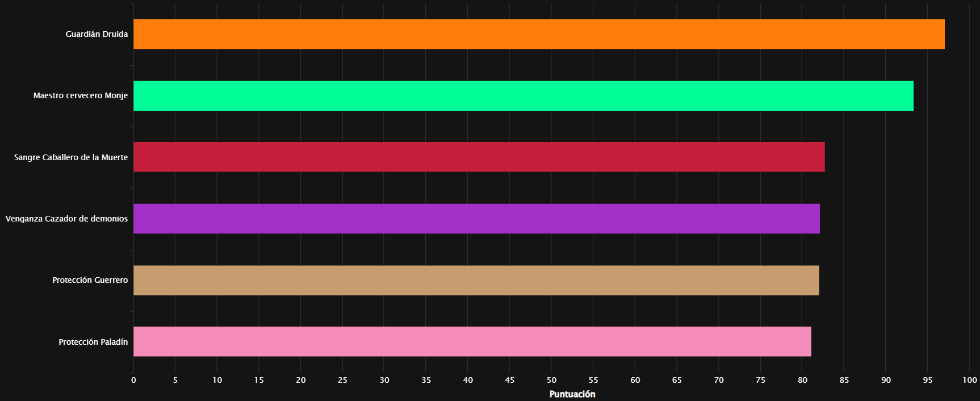Image resolution: width=980 pixels, height=401 pixels.
Task: Click the 65 tick label on the axis
Action: pos(677,380)
